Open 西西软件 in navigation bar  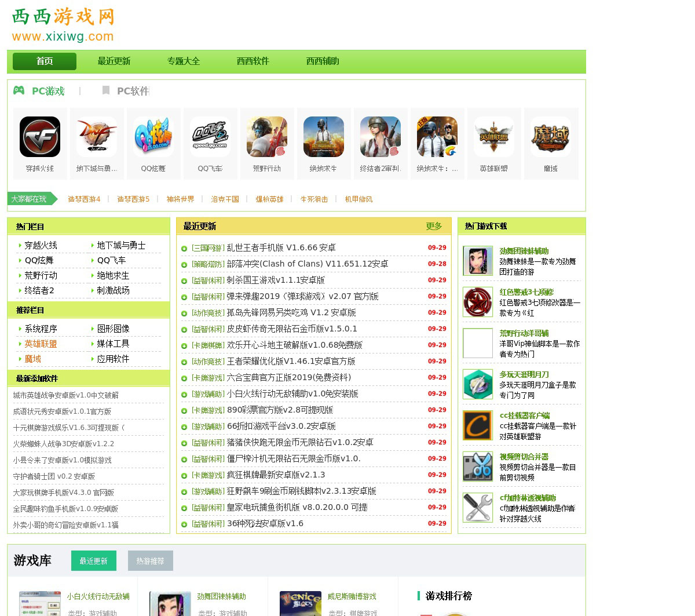tap(253, 61)
